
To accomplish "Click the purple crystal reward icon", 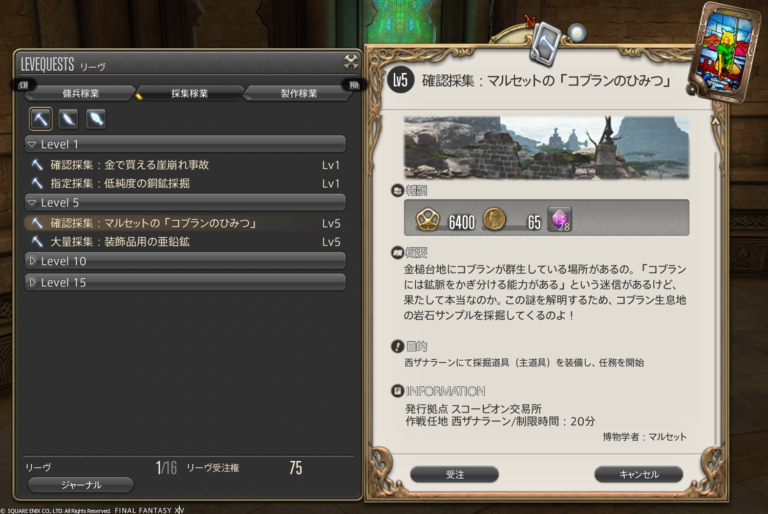I will 559,219.
